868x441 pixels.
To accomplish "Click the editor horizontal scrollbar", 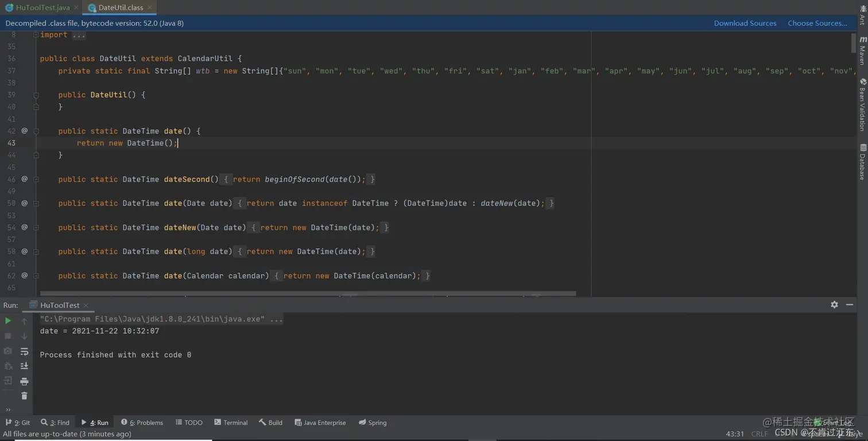I will click(x=307, y=293).
